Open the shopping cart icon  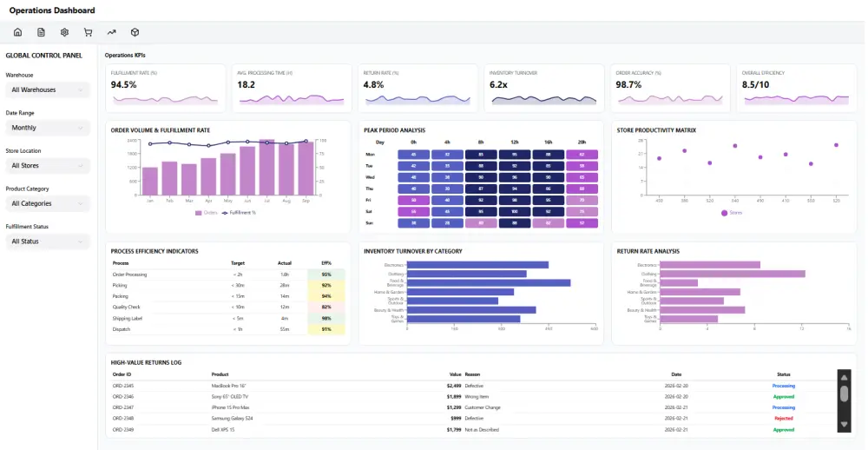tap(88, 32)
